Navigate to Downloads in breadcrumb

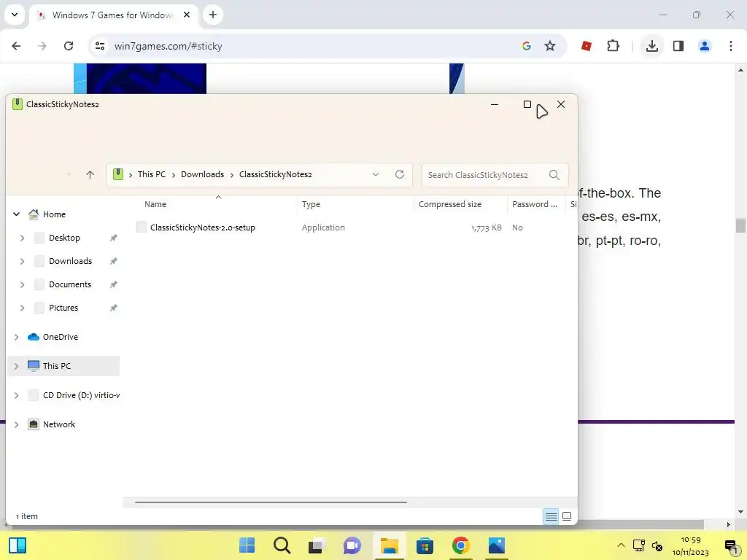[x=203, y=174]
